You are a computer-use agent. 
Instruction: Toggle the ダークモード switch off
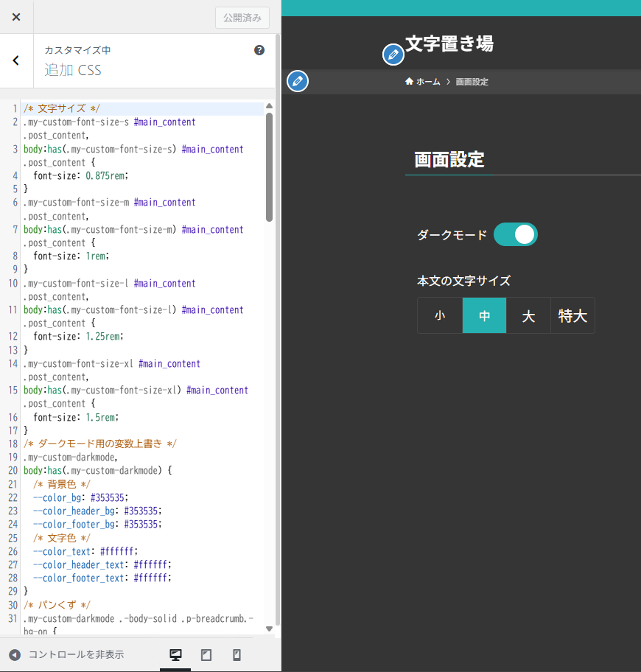click(x=515, y=235)
